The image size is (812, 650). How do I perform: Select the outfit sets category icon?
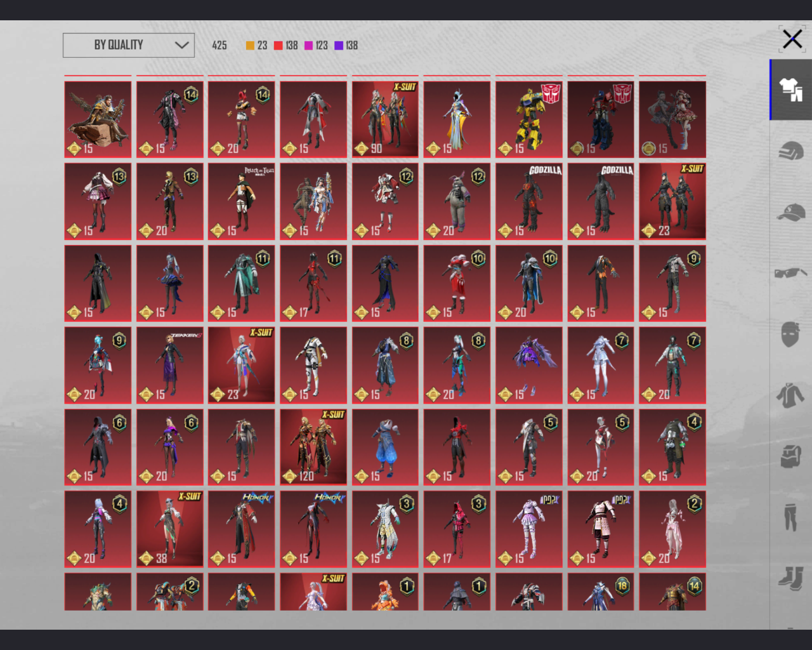(791, 90)
